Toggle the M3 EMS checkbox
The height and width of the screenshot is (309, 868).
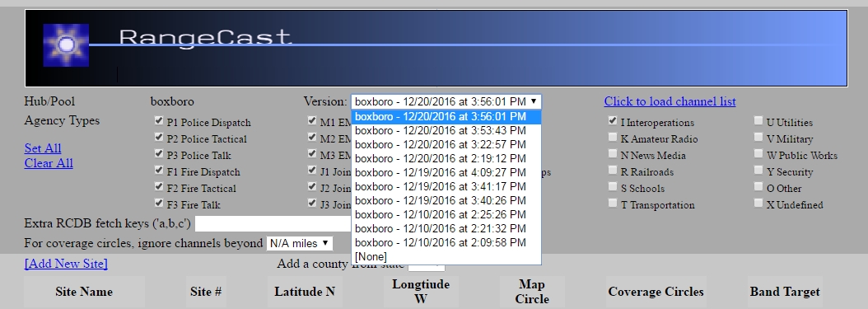click(312, 153)
